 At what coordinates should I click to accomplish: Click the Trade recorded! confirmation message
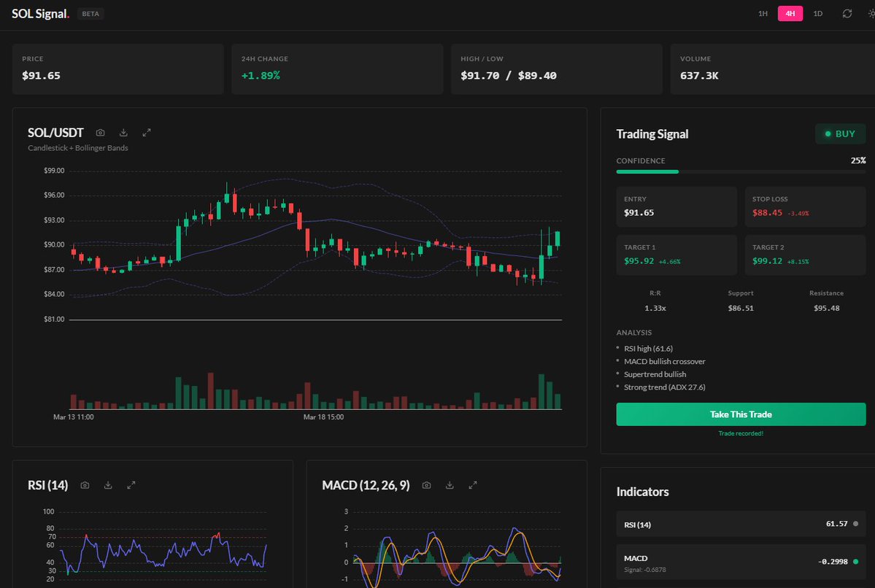(741, 433)
